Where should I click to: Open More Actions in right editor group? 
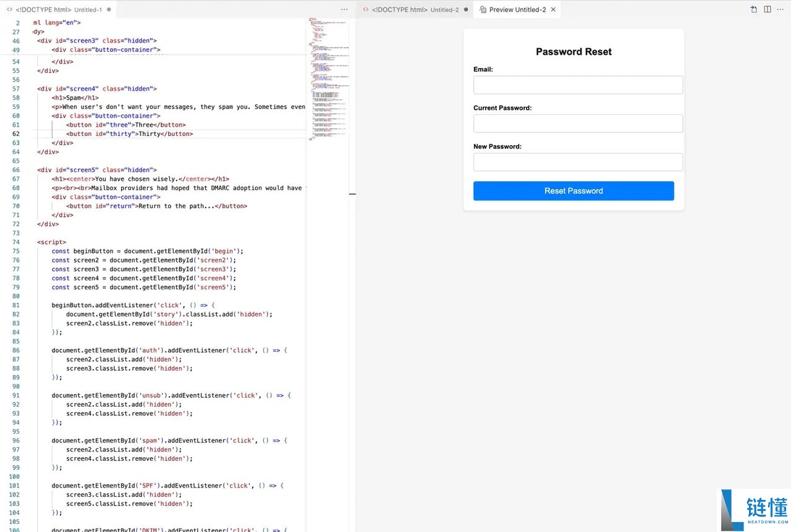pyautogui.click(x=780, y=9)
